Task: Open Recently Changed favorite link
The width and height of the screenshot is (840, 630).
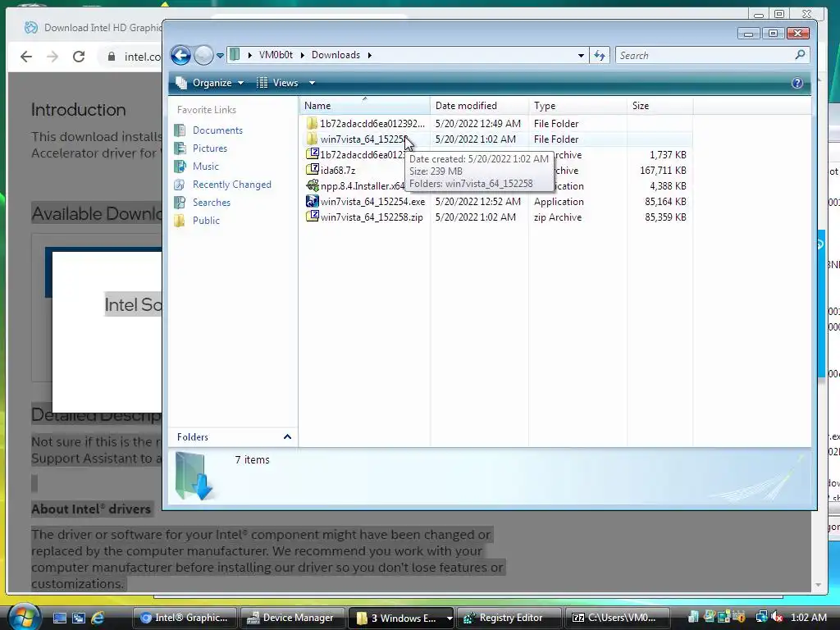Action: pos(231,185)
